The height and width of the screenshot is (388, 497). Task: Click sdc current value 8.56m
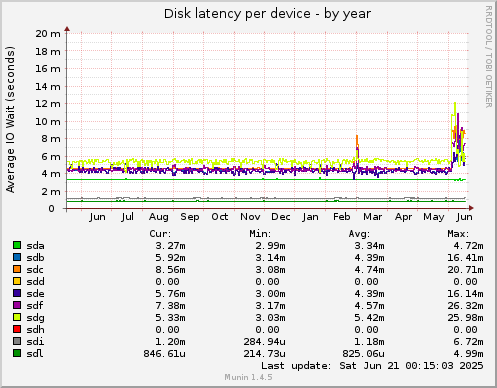coord(170,270)
